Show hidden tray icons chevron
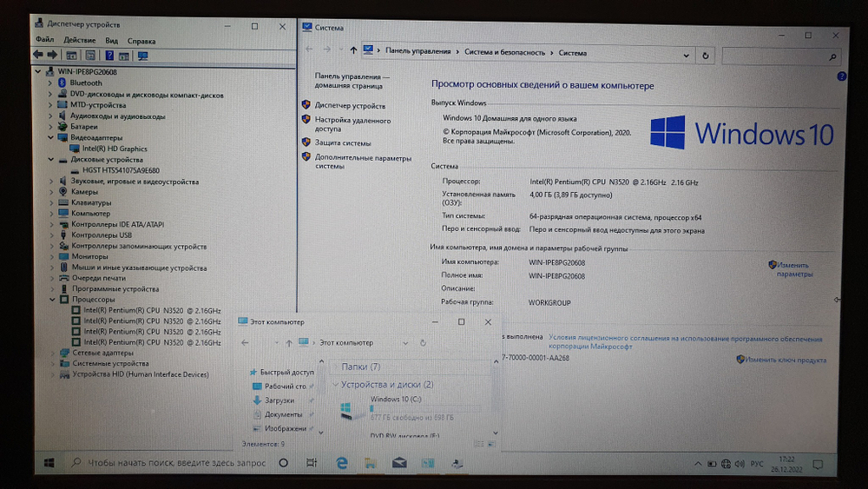The height and width of the screenshot is (489, 868). [x=698, y=464]
